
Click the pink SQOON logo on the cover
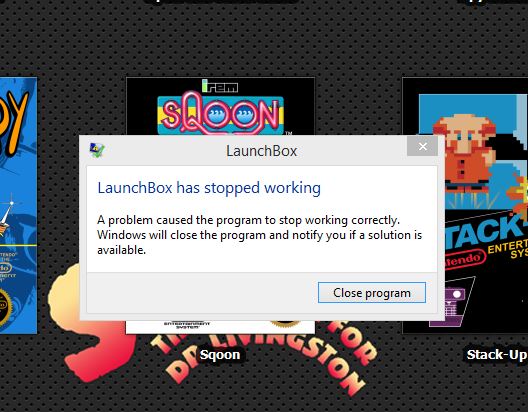pyautogui.click(x=221, y=113)
